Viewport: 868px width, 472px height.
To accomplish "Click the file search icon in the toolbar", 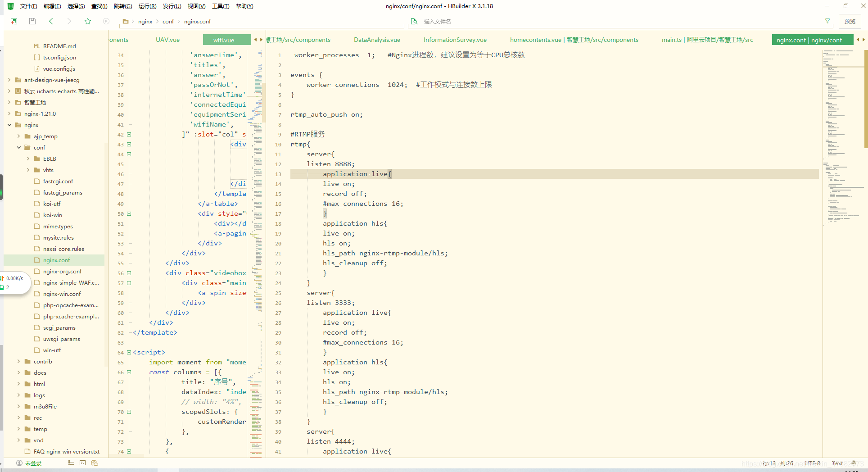I will coord(414,22).
